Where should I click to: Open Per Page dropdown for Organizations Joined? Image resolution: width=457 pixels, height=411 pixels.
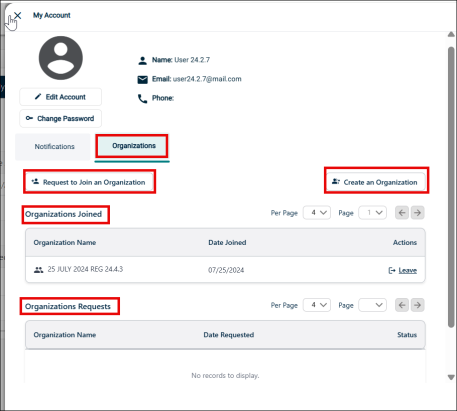click(x=317, y=213)
